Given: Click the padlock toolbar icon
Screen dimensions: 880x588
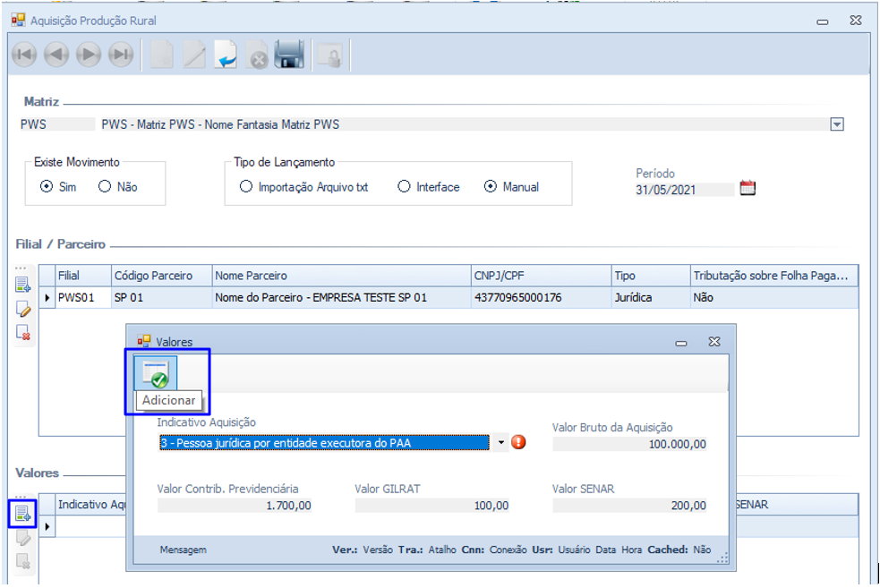Looking at the screenshot, I should [x=330, y=55].
